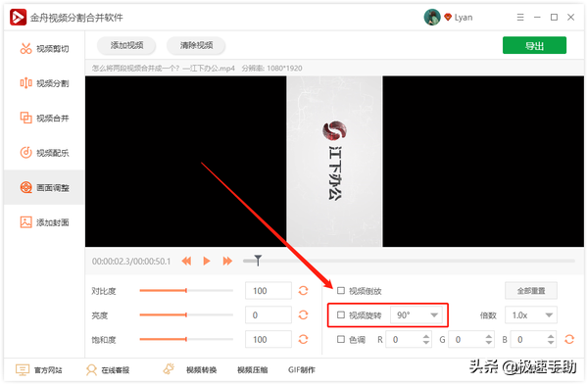The width and height of the screenshot is (588, 385).
Task: Play the video preview
Action: click(207, 261)
